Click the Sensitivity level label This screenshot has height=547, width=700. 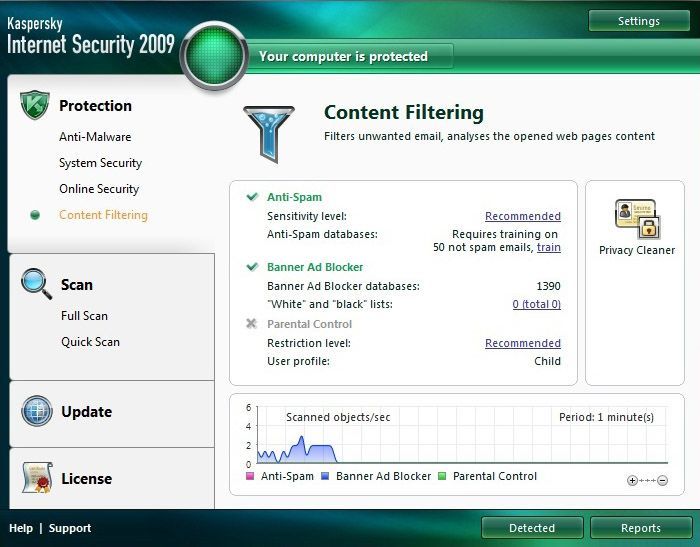click(x=307, y=216)
